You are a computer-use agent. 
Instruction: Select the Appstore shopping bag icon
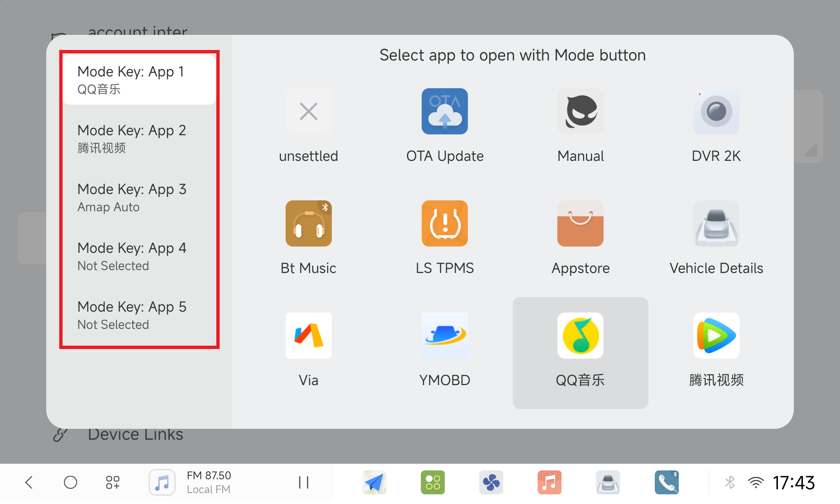(580, 223)
